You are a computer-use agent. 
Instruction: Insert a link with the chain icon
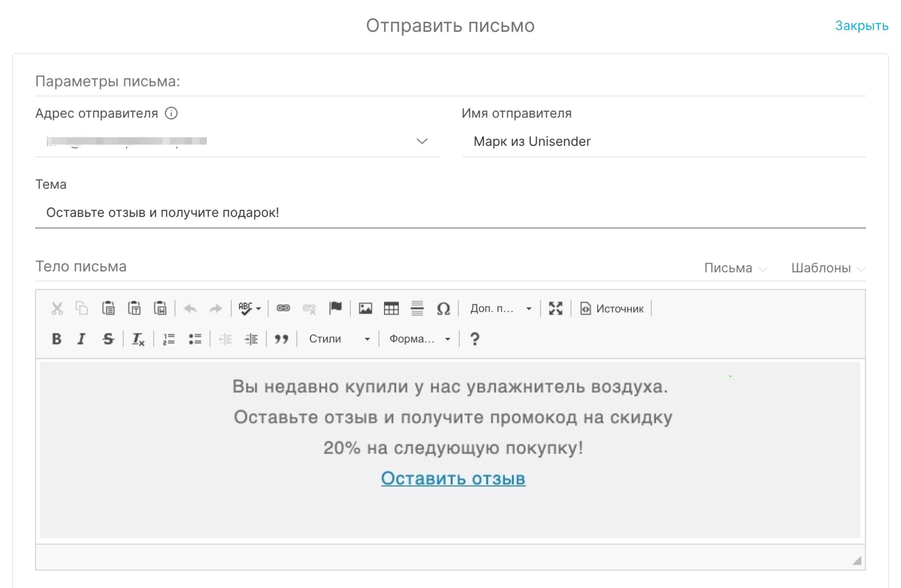[x=283, y=308]
